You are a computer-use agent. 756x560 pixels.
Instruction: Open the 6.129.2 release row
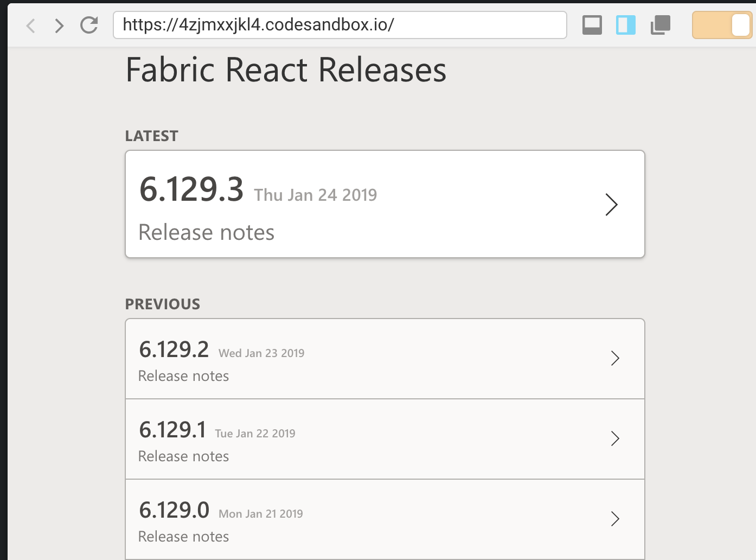tap(385, 359)
